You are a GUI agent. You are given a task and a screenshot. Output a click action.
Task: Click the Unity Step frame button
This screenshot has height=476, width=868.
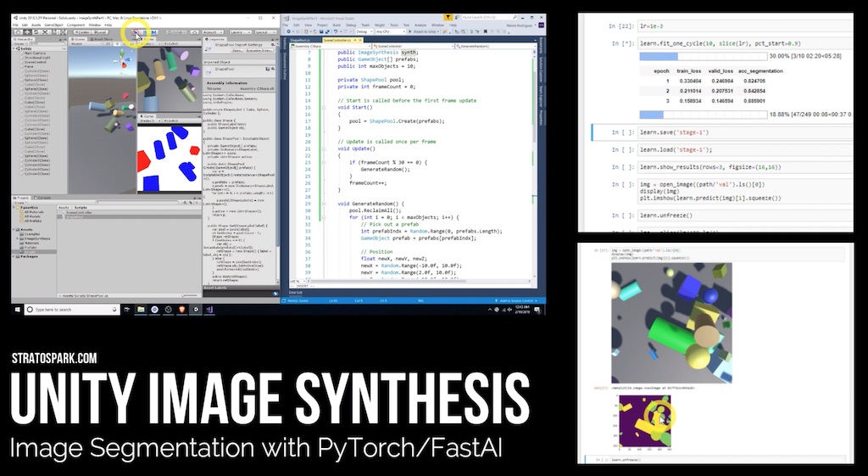154,32
